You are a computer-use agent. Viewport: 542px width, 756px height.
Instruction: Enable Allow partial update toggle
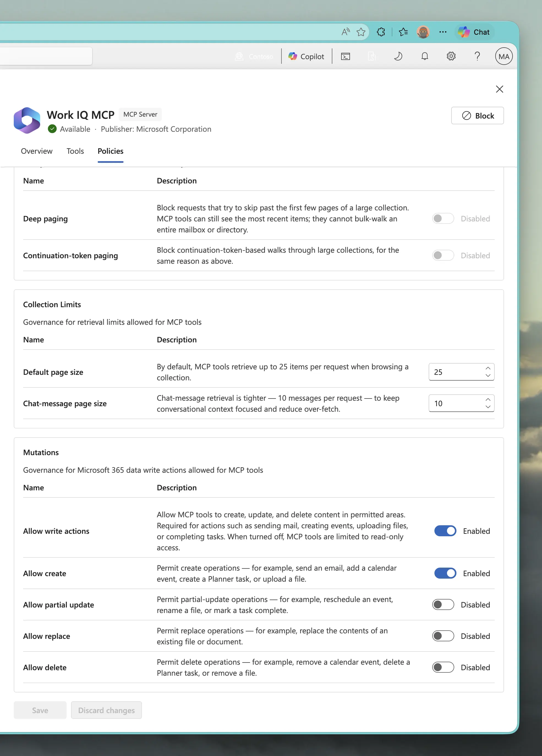[x=443, y=605]
